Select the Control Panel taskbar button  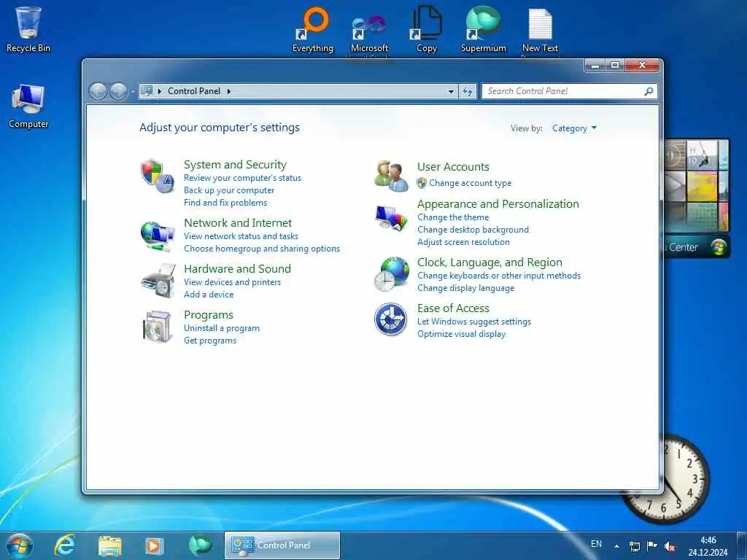[282, 545]
